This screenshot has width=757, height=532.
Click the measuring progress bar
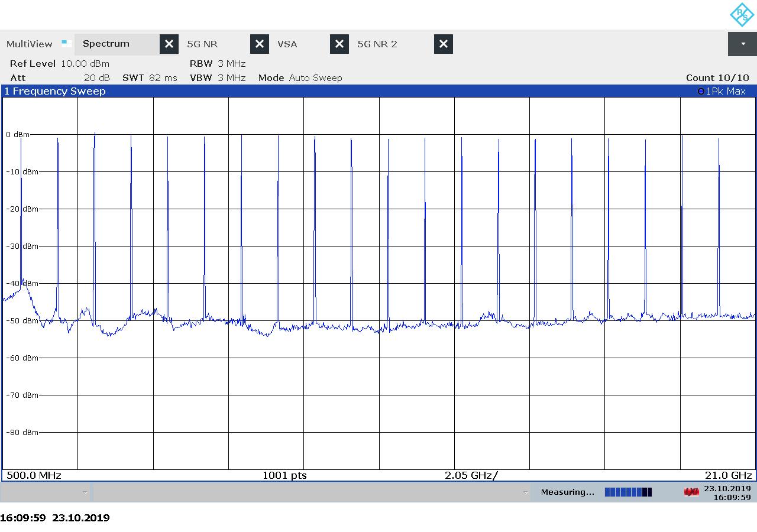628,492
